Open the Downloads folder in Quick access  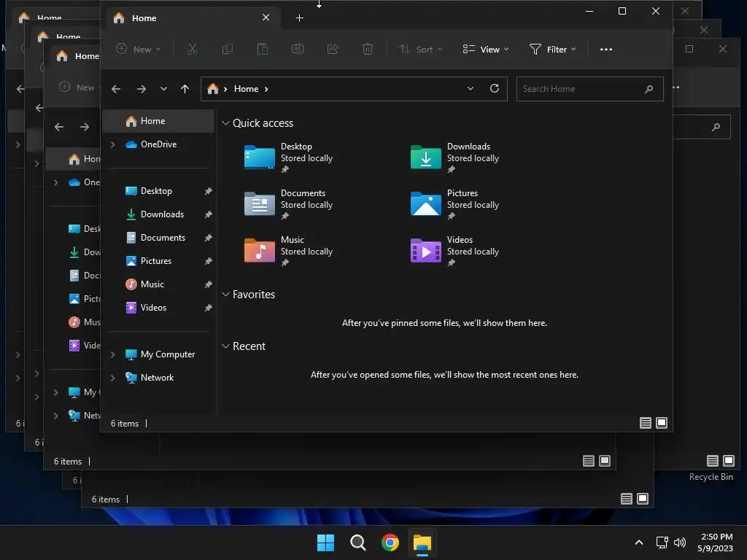pyautogui.click(x=455, y=158)
